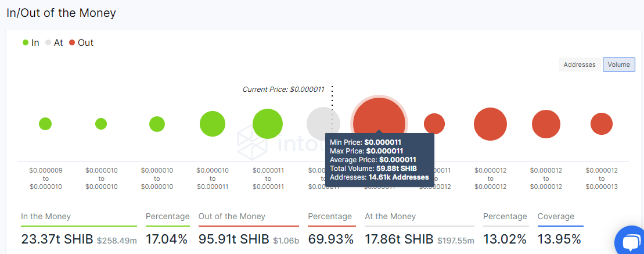Toggle the gray At legend item
Image resolution: width=644 pixels, height=254 pixels.
(x=54, y=42)
